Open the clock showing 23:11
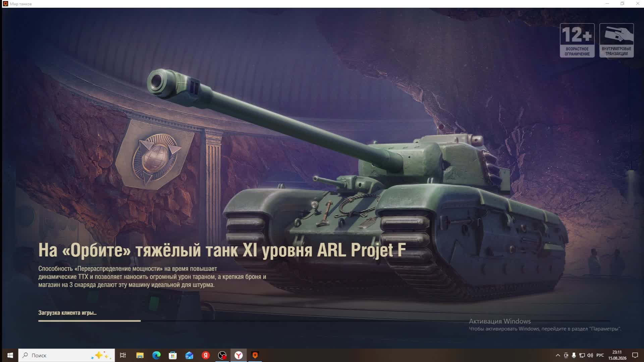 tap(617, 355)
